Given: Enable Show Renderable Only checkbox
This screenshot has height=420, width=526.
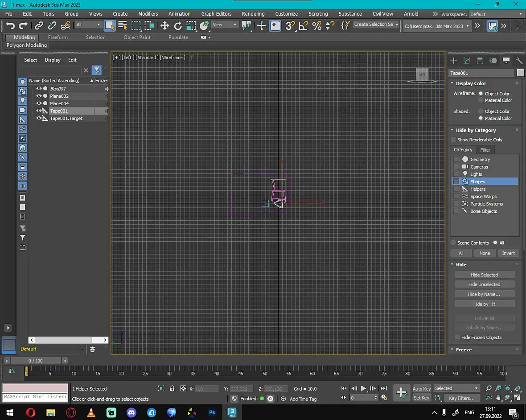Looking at the screenshot, I should click(x=453, y=140).
